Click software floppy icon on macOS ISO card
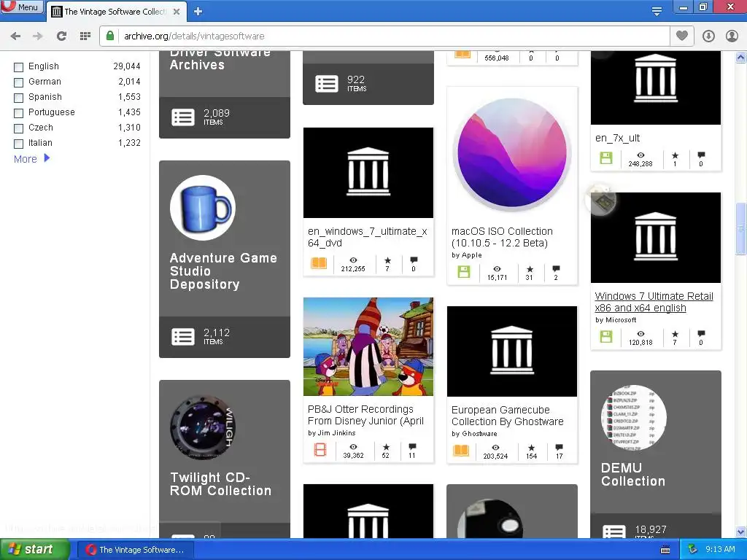This screenshot has width=747, height=560. (x=463, y=272)
